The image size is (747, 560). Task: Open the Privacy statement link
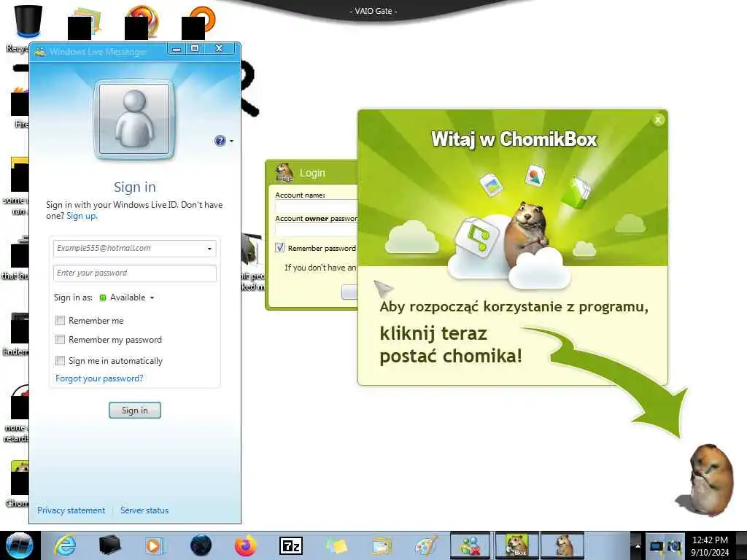coord(71,510)
